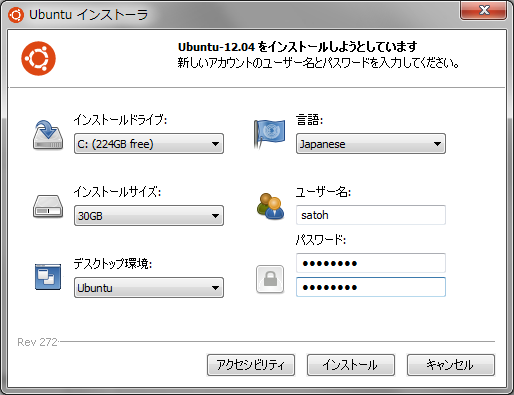Open the 30GB install size dropdown
The width and height of the screenshot is (514, 395).
[149, 216]
